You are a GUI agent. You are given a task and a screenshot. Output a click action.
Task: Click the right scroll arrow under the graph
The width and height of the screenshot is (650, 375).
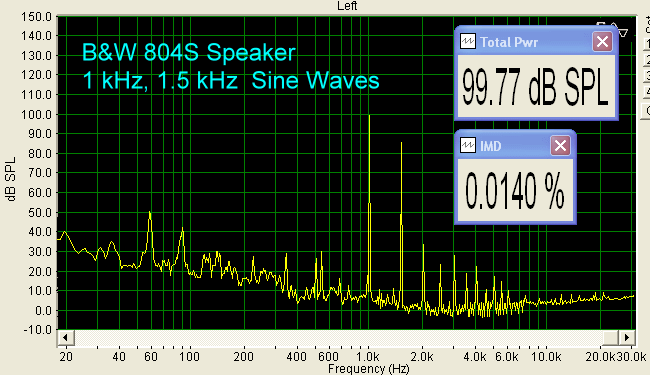click(627, 338)
